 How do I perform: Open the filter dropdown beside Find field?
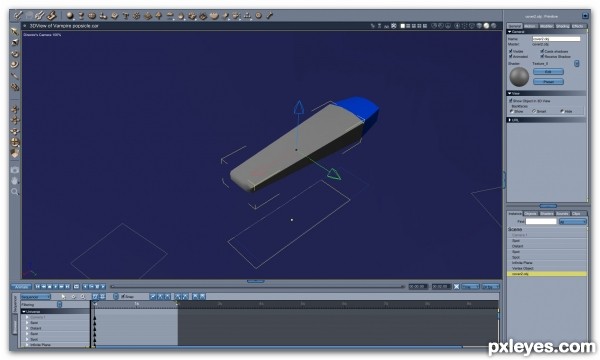point(573,222)
